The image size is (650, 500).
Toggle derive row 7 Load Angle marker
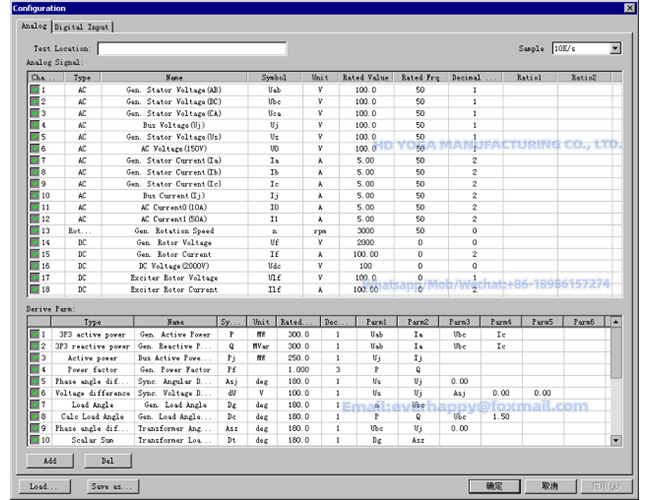coord(34,404)
